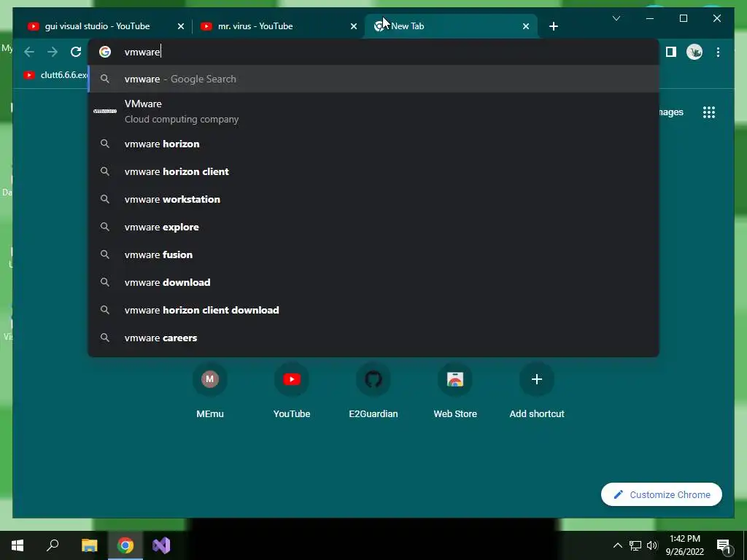
Task: Open the notification center icon
Action: pyautogui.click(x=723, y=545)
